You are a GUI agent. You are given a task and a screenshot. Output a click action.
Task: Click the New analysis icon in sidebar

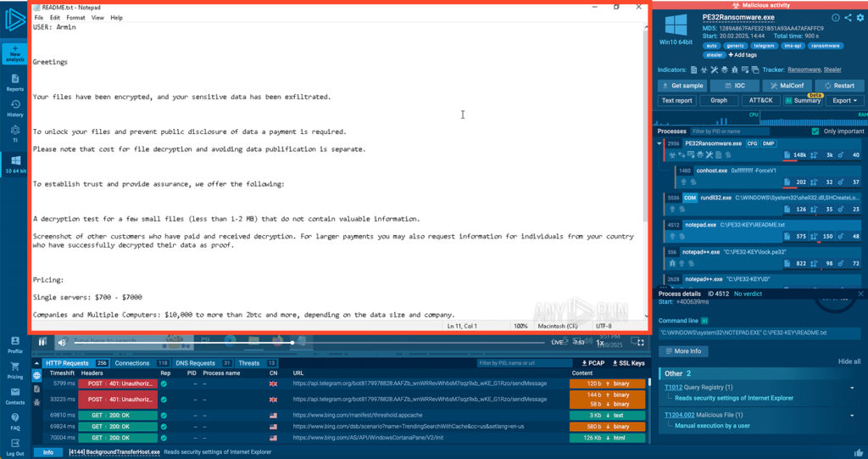(14, 53)
